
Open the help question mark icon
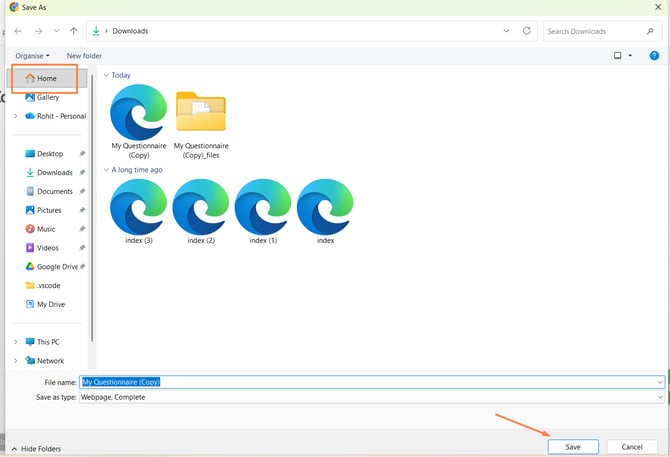point(654,56)
